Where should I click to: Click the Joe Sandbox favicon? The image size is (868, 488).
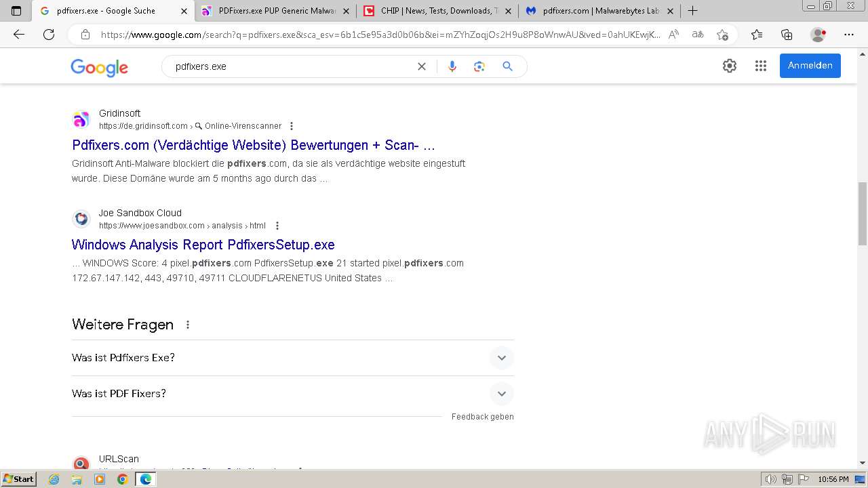81,219
